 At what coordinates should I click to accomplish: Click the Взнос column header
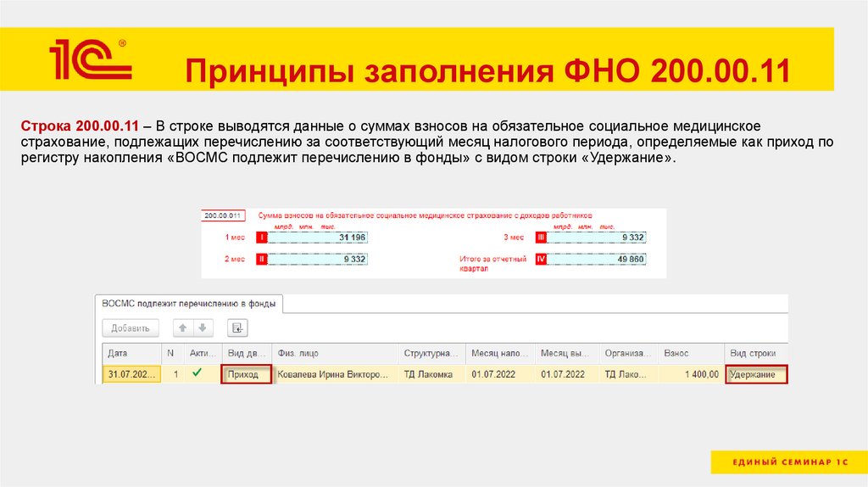[x=691, y=353]
